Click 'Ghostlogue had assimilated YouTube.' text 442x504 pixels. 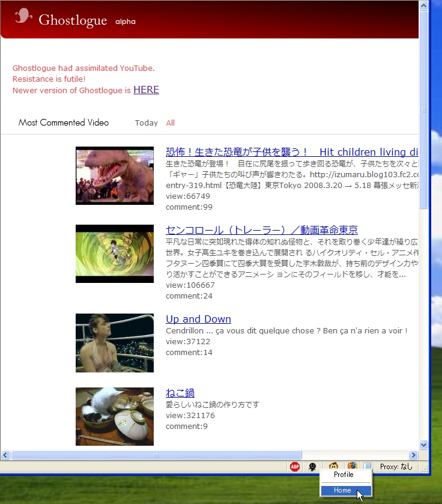[x=83, y=68]
